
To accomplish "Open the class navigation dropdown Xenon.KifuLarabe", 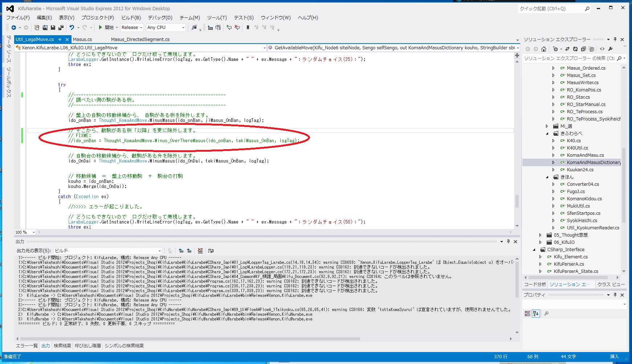I will pyautogui.click(x=141, y=48).
